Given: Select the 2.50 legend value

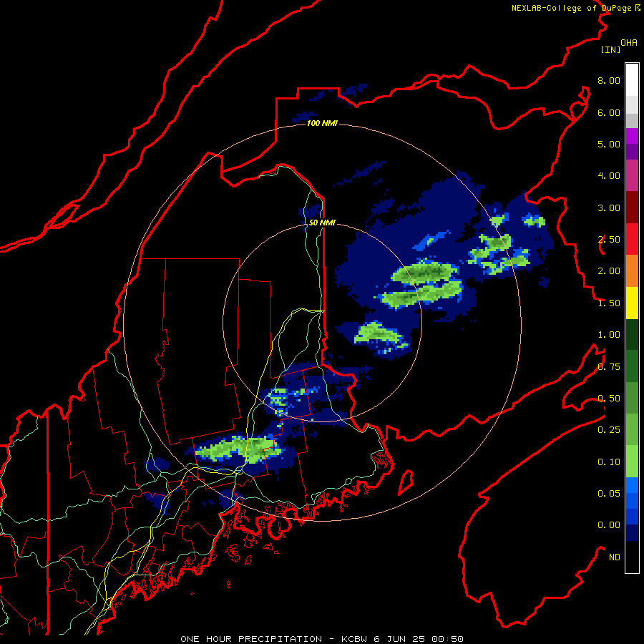Looking at the screenshot, I should click(x=609, y=240).
